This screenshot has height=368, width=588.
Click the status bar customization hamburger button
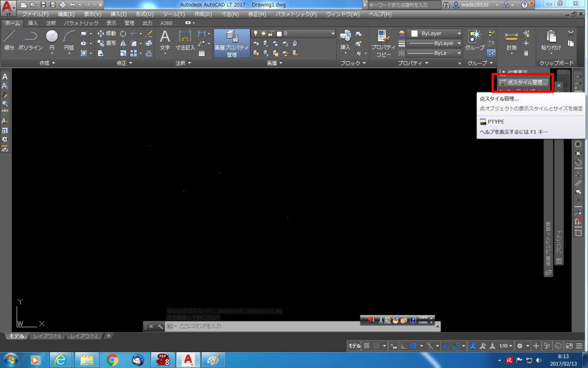click(x=579, y=346)
